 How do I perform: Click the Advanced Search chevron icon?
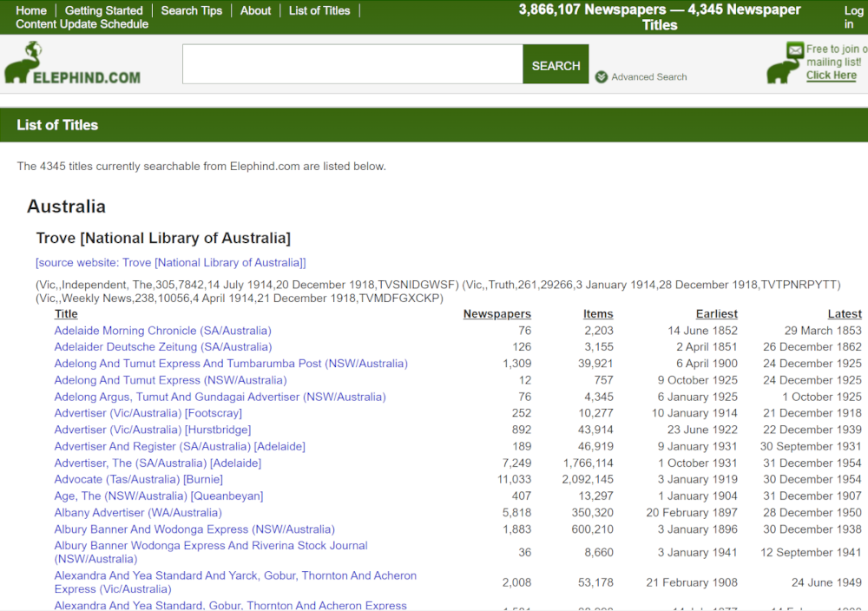602,77
